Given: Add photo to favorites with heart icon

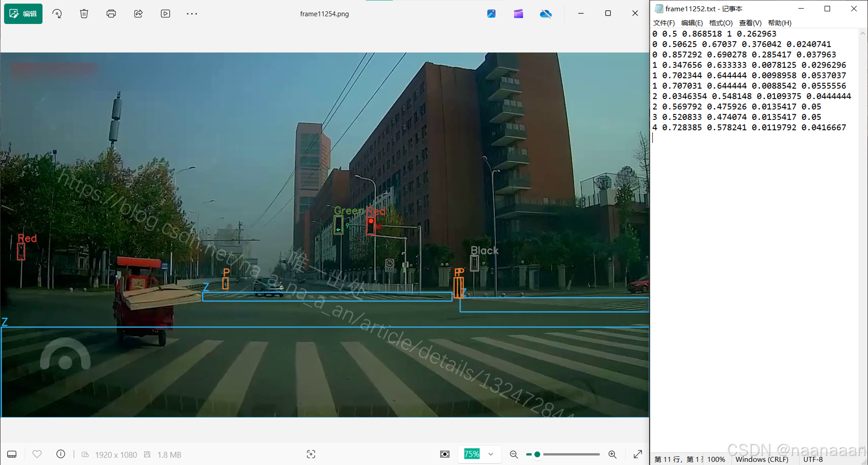Looking at the screenshot, I should coord(37,454).
